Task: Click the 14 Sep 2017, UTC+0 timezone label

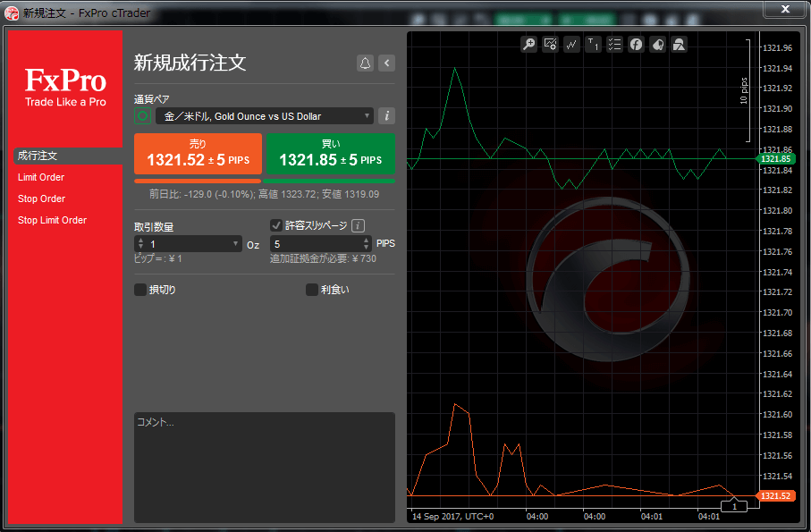Action: pos(452,517)
